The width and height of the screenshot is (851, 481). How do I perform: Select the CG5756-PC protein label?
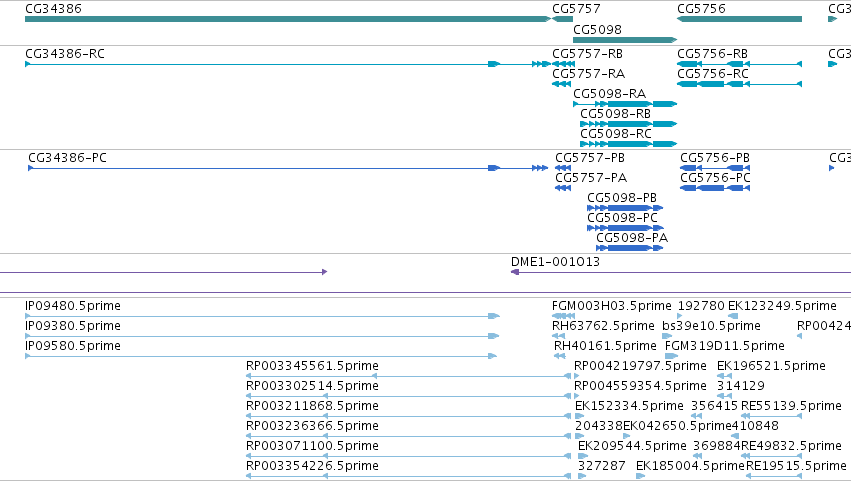pyautogui.click(x=715, y=178)
